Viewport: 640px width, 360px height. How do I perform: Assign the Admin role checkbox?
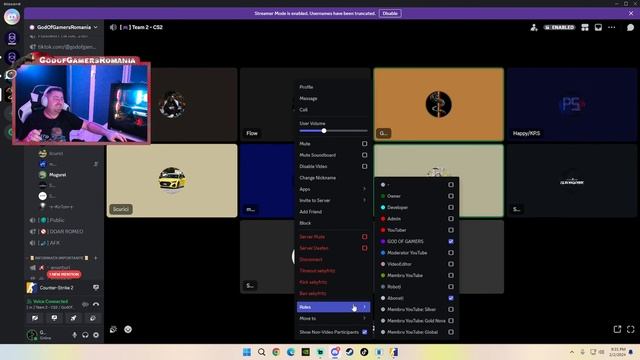click(x=451, y=219)
